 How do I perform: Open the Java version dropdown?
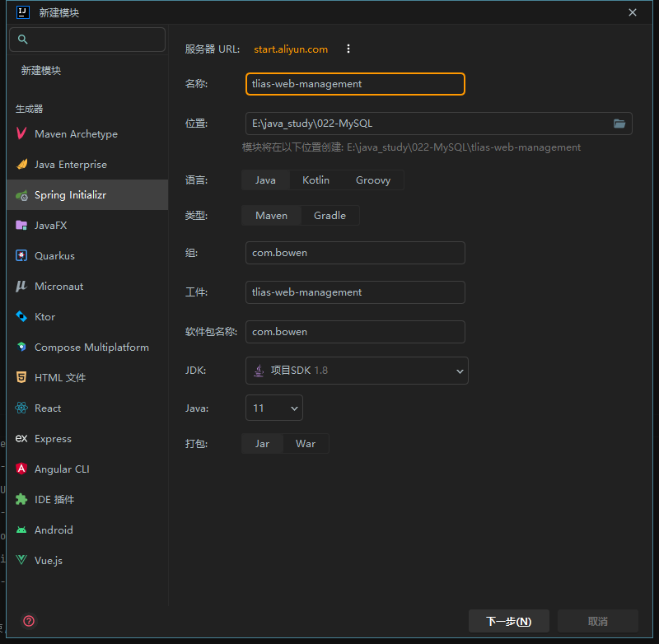click(273, 408)
